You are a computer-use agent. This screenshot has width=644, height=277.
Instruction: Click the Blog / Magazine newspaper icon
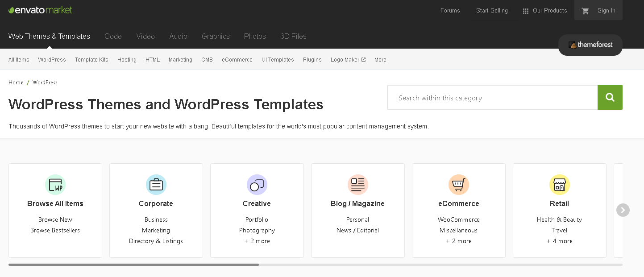coord(358,185)
